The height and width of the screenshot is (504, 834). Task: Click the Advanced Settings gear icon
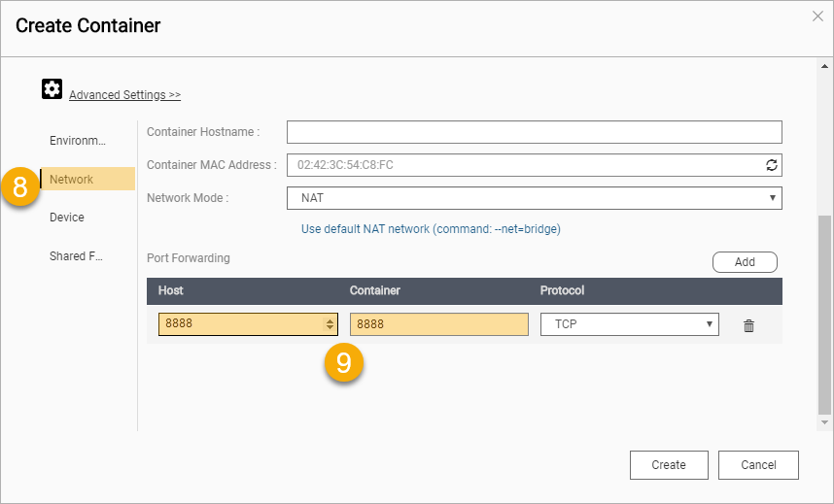[x=52, y=88]
